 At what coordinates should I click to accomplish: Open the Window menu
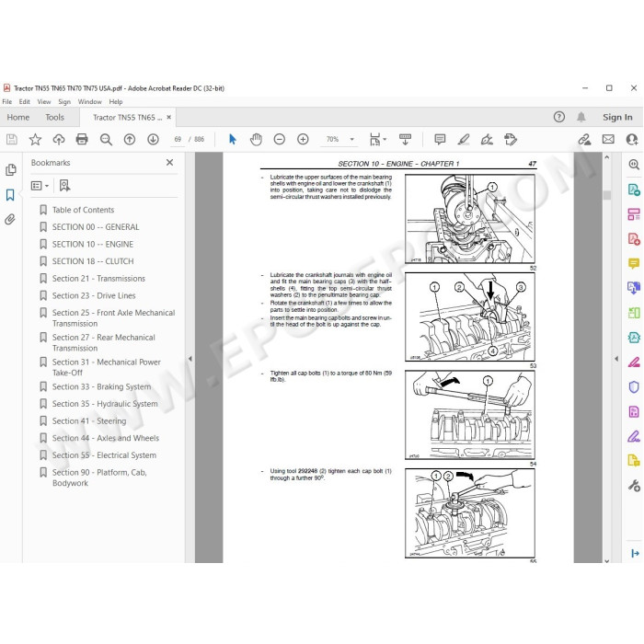89,101
